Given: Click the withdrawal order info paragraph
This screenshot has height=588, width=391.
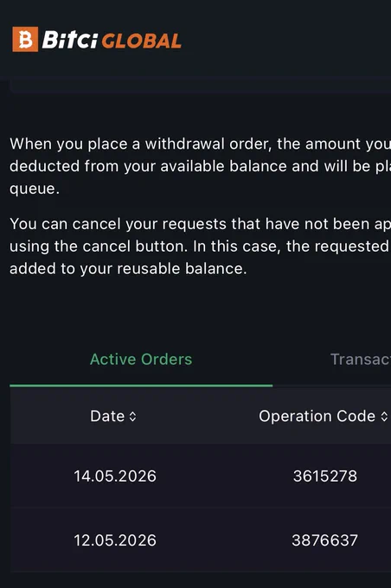Looking at the screenshot, I should 201,166.
